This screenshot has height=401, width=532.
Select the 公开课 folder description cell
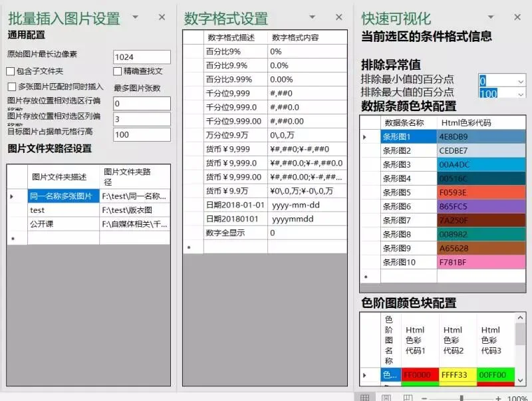click(x=63, y=224)
